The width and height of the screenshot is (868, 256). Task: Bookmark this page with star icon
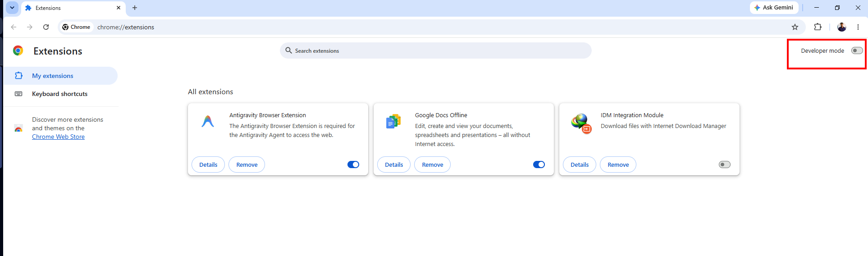795,27
